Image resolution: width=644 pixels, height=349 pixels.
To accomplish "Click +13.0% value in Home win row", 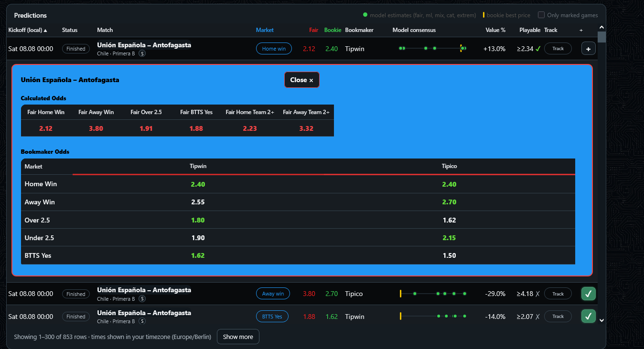I will (x=494, y=49).
